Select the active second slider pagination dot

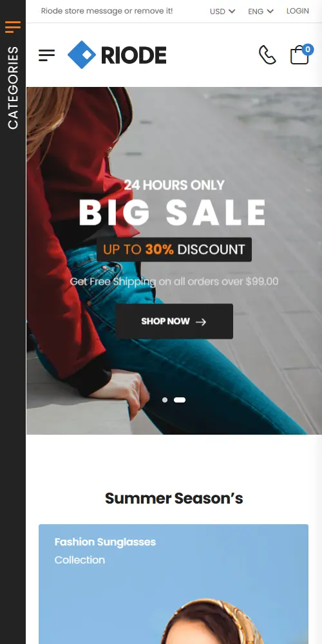click(180, 400)
